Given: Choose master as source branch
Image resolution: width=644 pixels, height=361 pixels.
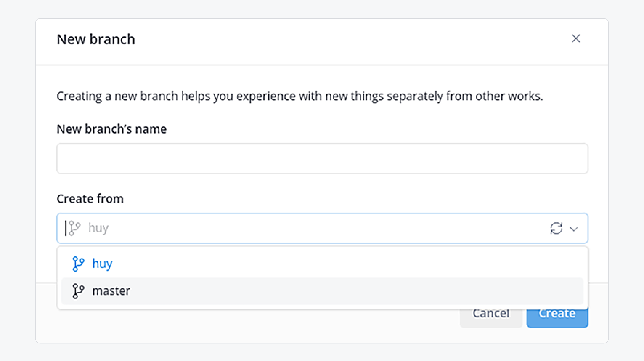Looking at the screenshot, I should tap(322, 291).
